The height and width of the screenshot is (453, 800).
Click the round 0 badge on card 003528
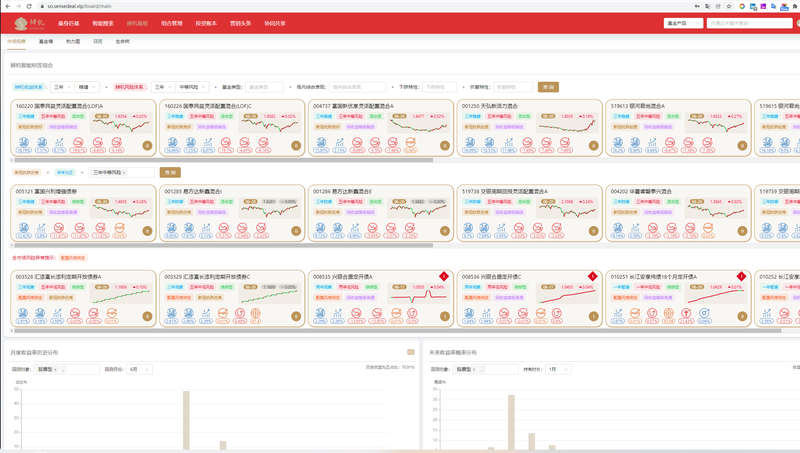147,316
